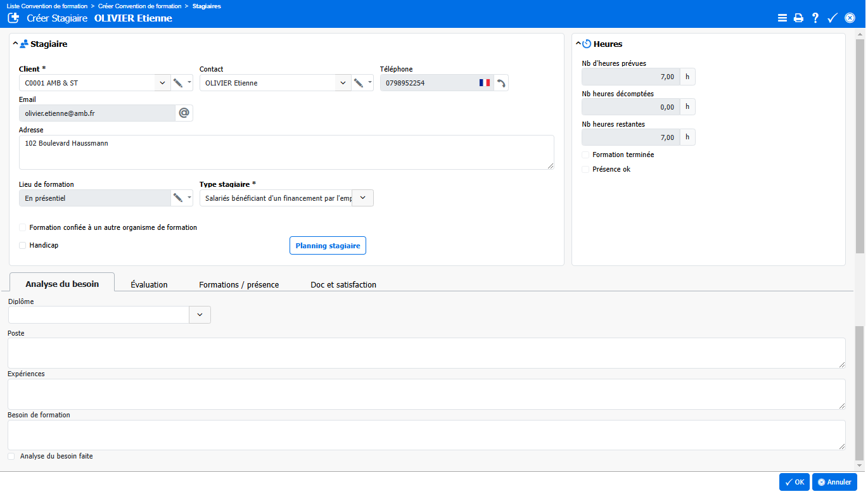868x494 pixels.
Task: Enable the Handicap checkbox
Action: (23, 245)
